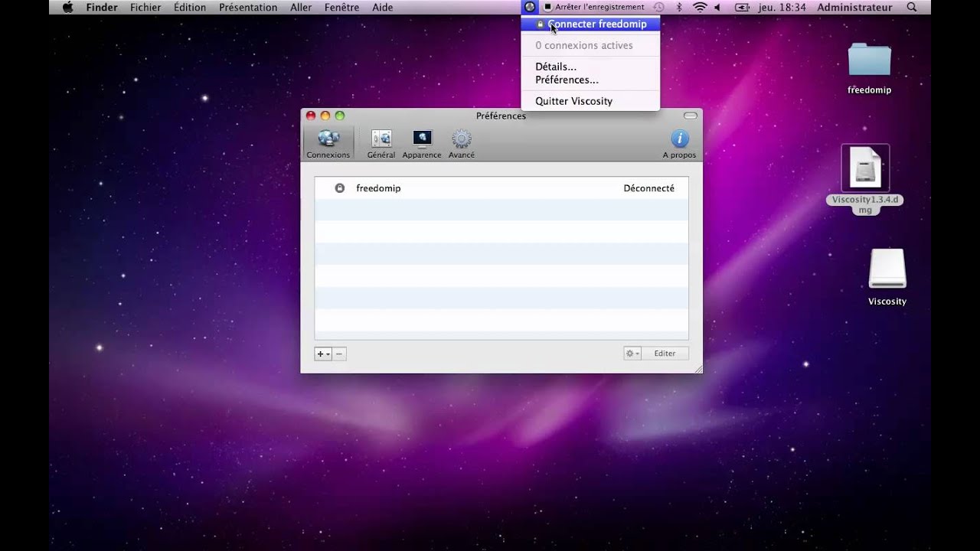Select the freedomip connection name
Image resolution: width=980 pixels, height=551 pixels.
click(378, 188)
